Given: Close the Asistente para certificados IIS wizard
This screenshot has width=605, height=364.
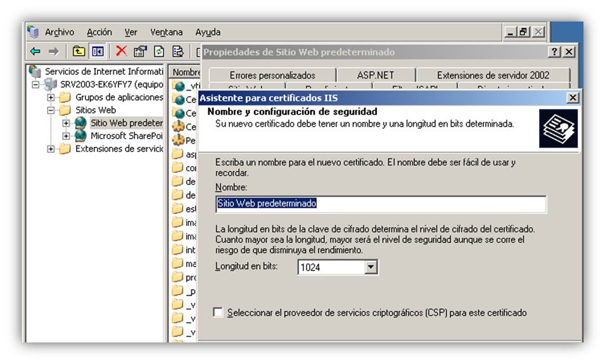Looking at the screenshot, I should (x=573, y=97).
